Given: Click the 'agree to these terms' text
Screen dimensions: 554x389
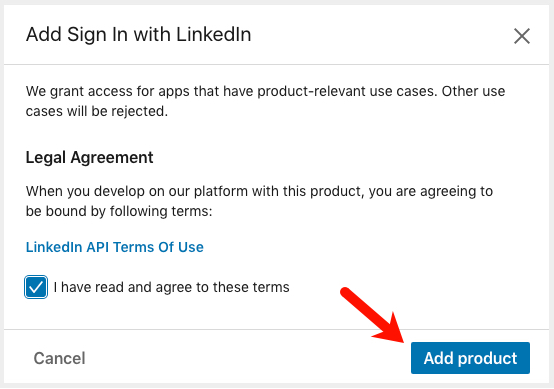Looking at the screenshot, I should click(x=222, y=287).
